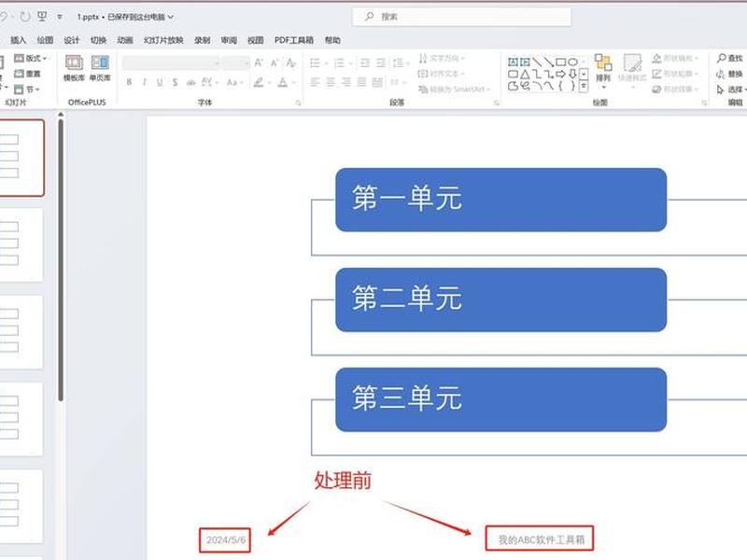The height and width of the screenshot is (560, 747).
Task: Clear all formatting icon
Action: coord(290,63)
